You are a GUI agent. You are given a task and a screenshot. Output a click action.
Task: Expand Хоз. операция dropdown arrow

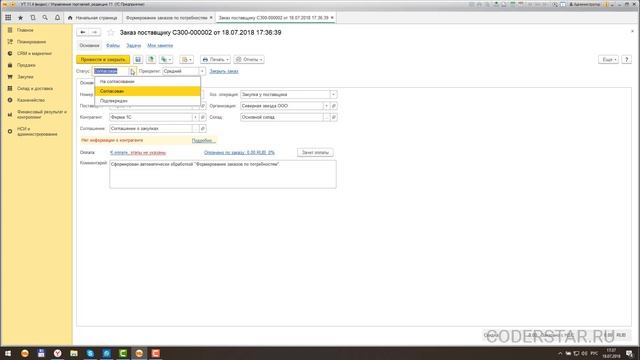(x=333, y=95)
